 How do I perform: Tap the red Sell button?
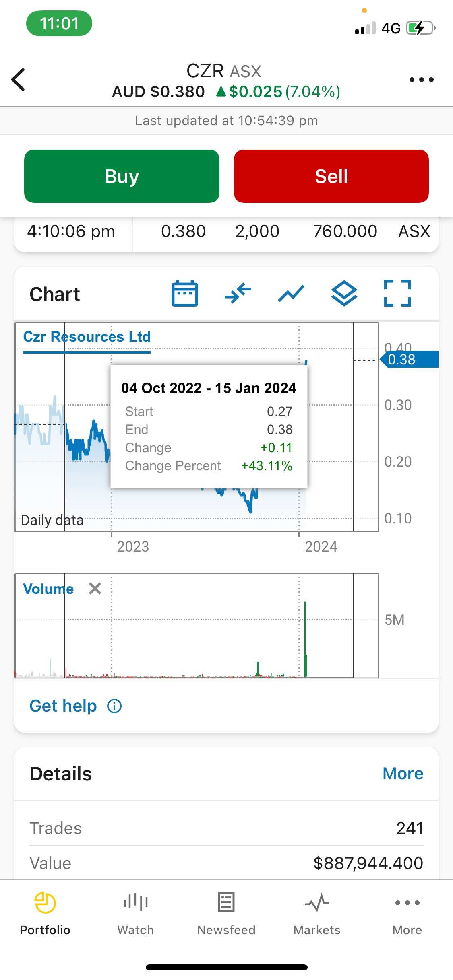[x=331, y=176]
